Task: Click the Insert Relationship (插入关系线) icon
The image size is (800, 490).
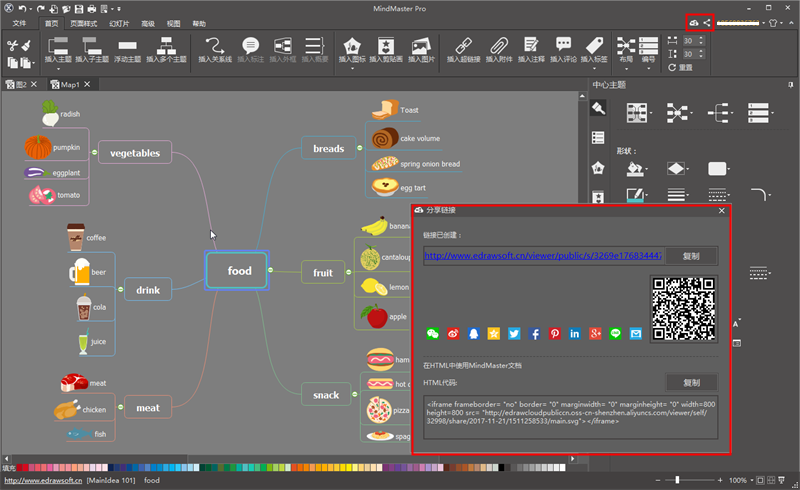Action: 215,46
